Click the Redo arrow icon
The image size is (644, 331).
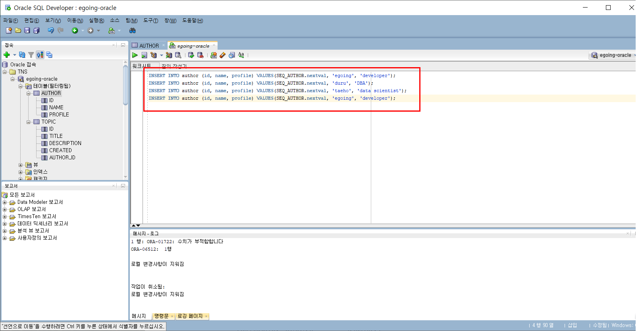(60, 31)
